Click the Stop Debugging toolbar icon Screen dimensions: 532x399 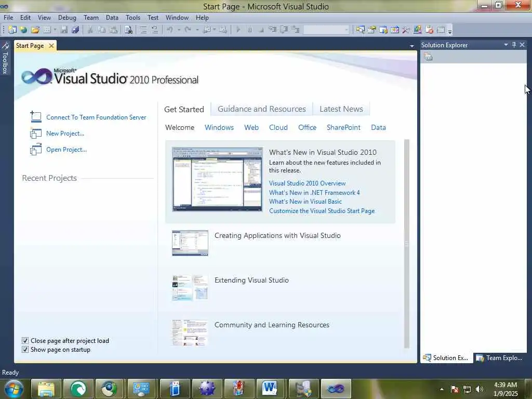[x=261, y=30]
